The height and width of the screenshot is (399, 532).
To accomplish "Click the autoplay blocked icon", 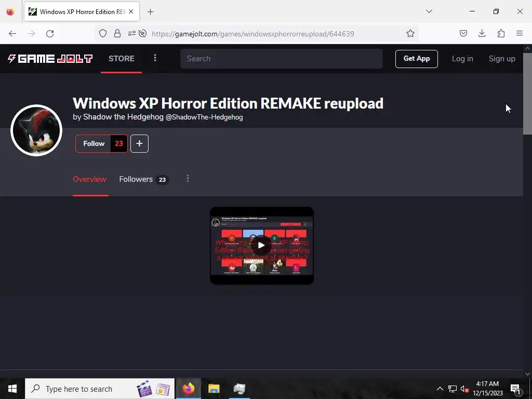I will 142,33.
